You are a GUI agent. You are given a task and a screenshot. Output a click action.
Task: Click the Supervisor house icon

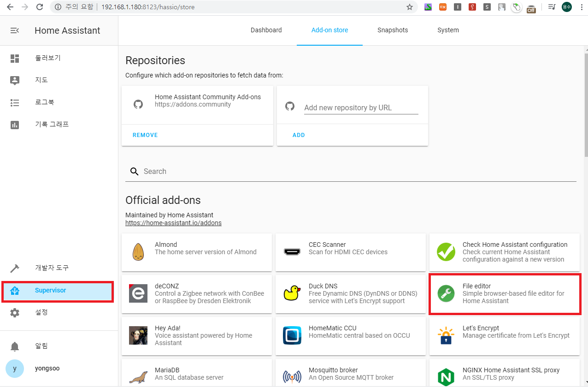coord(15,291)
